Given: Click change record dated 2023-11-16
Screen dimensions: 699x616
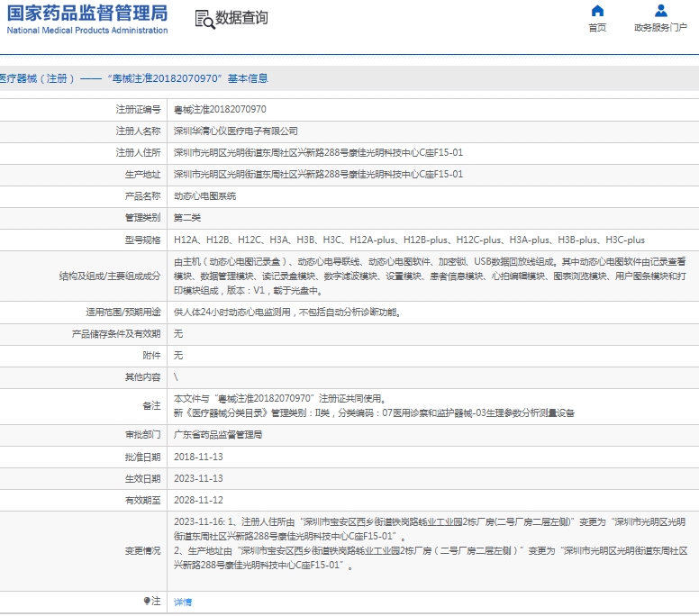Looking at the screenshot, I should pos(430,529).
